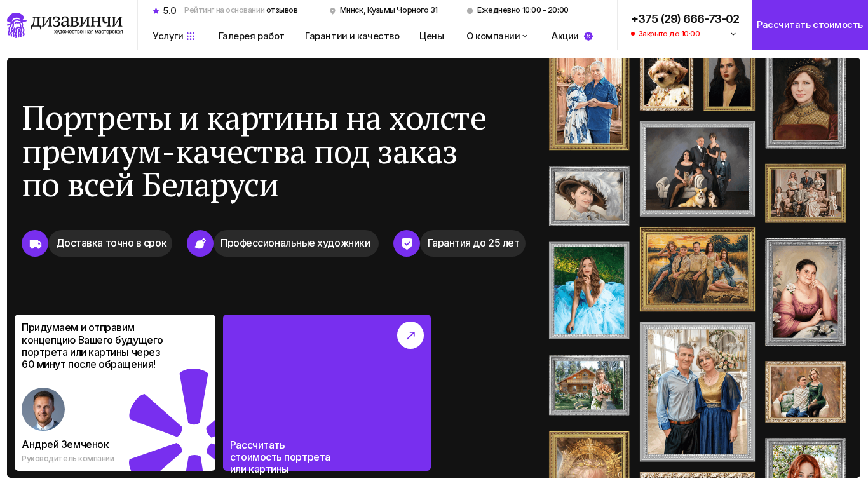
Task: Click address Минск, Кузьмы Чорного 31
Action: (389, 10)
